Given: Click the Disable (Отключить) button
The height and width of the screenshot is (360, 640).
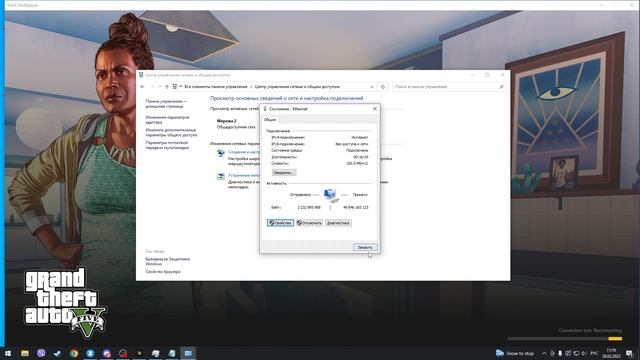Looking at the screenshot, I should (x=309, y=223).
